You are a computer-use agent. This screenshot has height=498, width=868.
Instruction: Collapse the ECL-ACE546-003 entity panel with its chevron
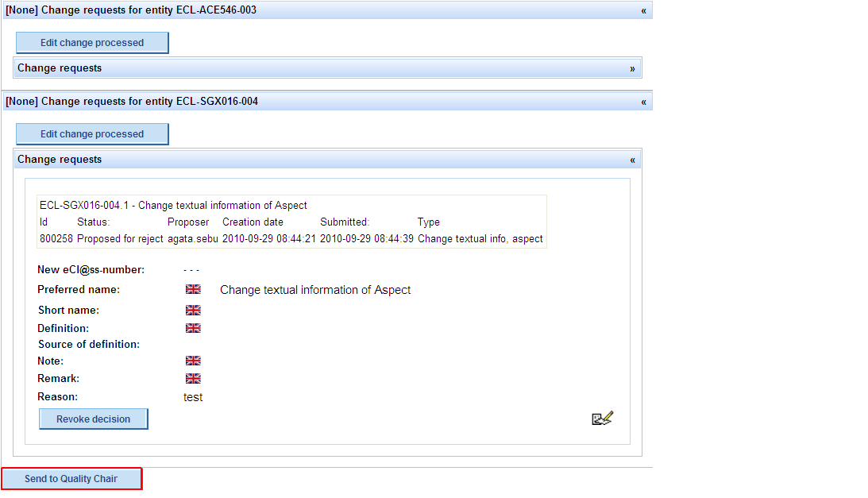[x=643, y=10]
